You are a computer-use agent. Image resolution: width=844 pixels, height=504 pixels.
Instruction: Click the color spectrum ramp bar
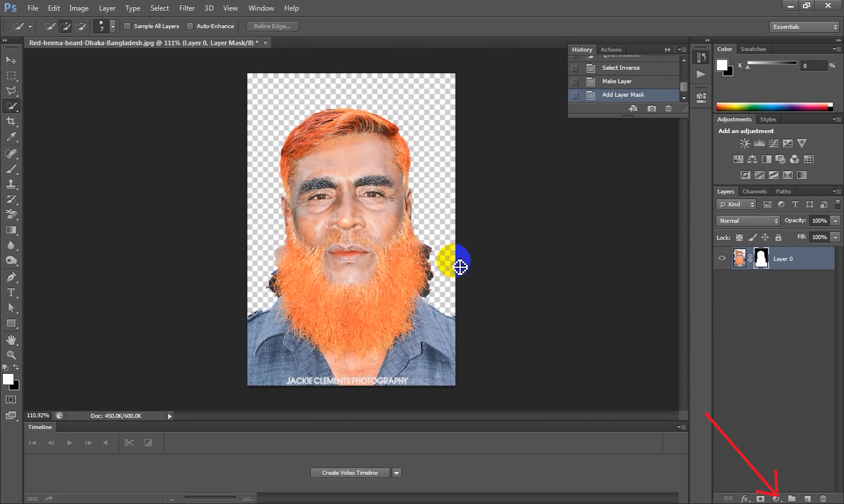(x=774, y=107)
